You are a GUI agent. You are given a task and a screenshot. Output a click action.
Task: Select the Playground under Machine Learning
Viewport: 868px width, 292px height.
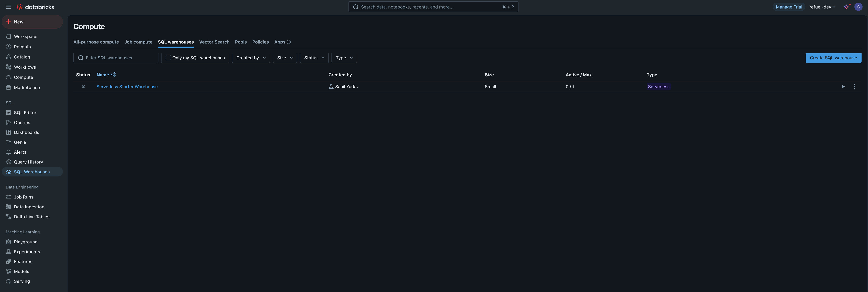point(26,242)
